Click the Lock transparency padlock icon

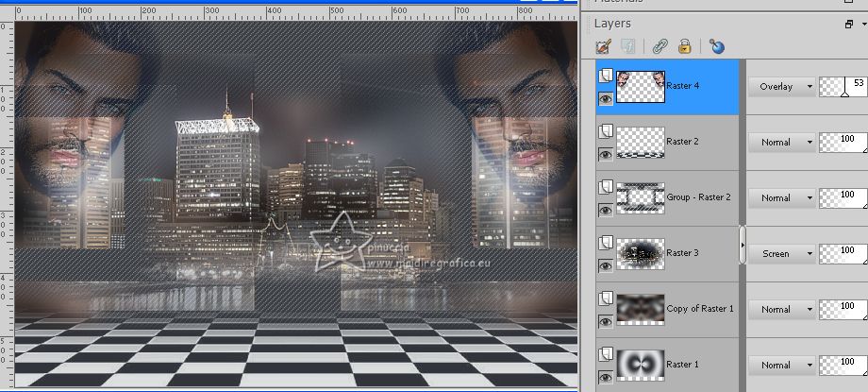685,46
